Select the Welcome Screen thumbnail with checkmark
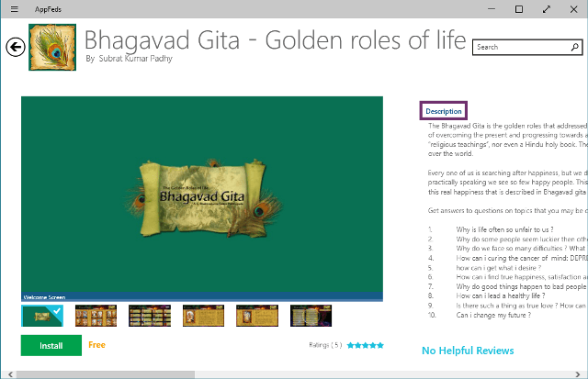Screen dimensions: 588x379 (42, 316)
